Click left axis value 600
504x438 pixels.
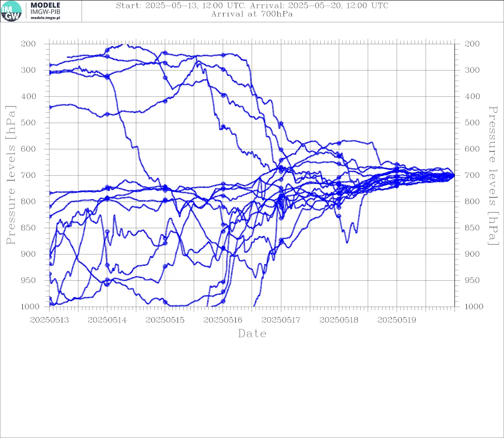28,149
